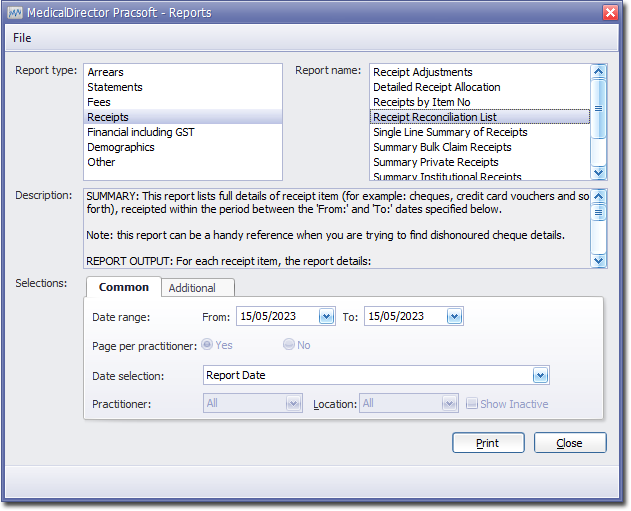Viewport: 631px width, 511px height.
Task: Select No for Page per practitioner
Action: (x=289, y=345)
